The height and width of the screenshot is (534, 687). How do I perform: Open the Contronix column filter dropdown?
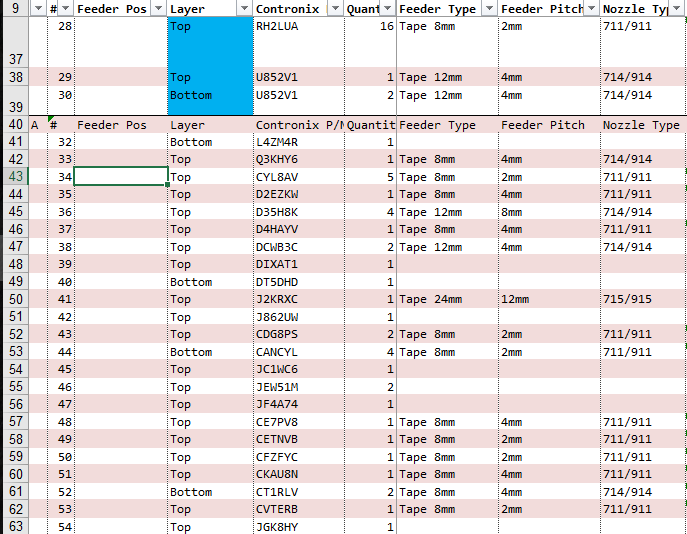click(335, 8)
